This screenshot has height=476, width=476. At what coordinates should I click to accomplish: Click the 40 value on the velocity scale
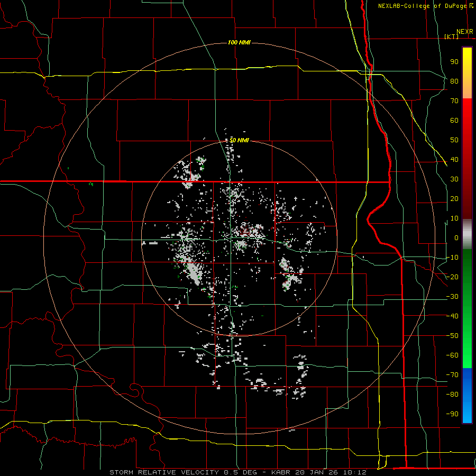[454, 159]
